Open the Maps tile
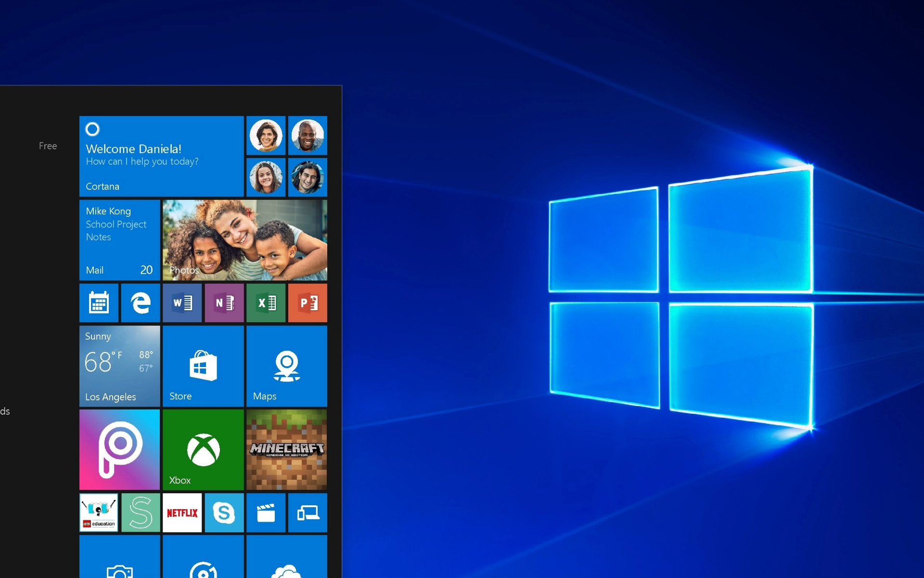This screenshot has width=924, height=578. pyautogui.click(x=287, y=366)
